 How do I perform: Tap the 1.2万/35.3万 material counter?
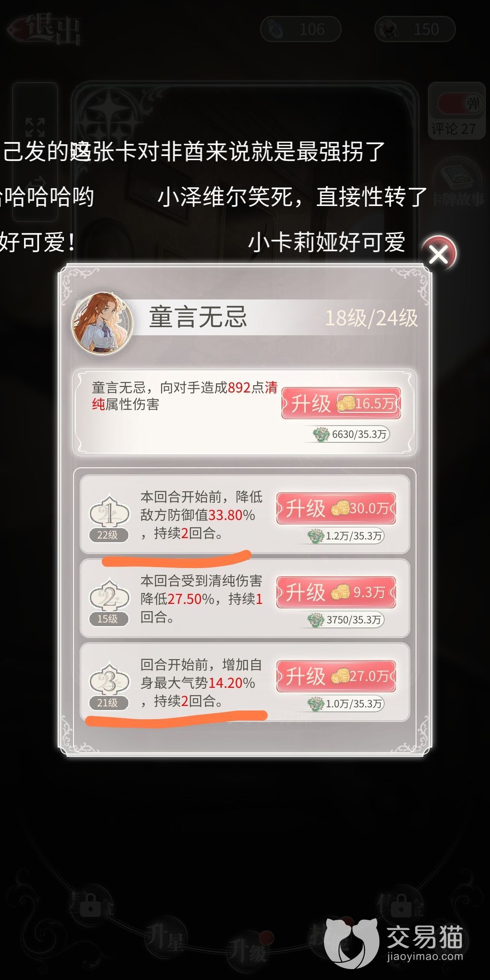345,536
